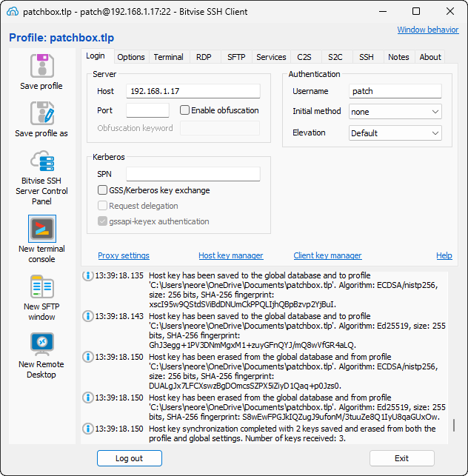Open the C2S tab
Image resolution: width=468 pixels, height=476 pixels.
[x=304, y=57]
